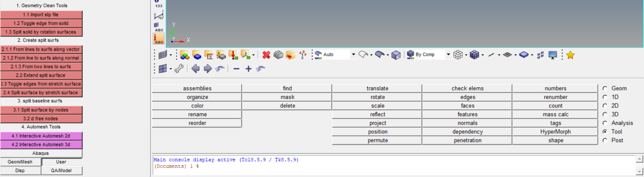Viewport: 644px width, 177px height.
Task: Select the Analysis panel radio button
Action: 605,123
